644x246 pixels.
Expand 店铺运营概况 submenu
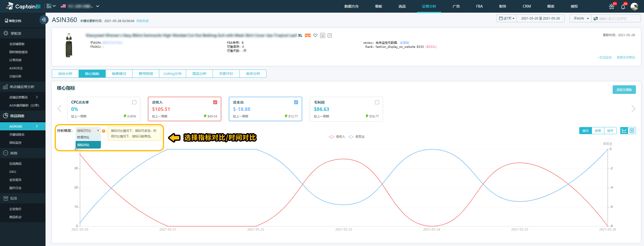coord(37,97)
